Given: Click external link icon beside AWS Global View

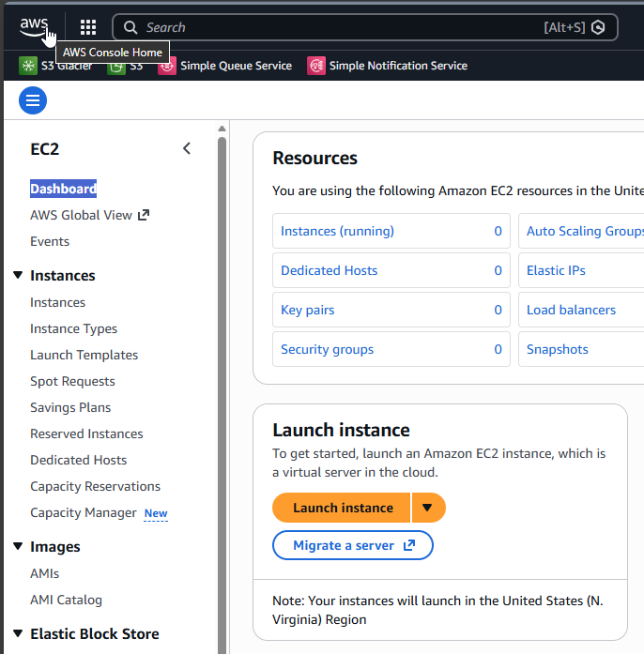Looking at the screenshot, I should coord(144,215).
